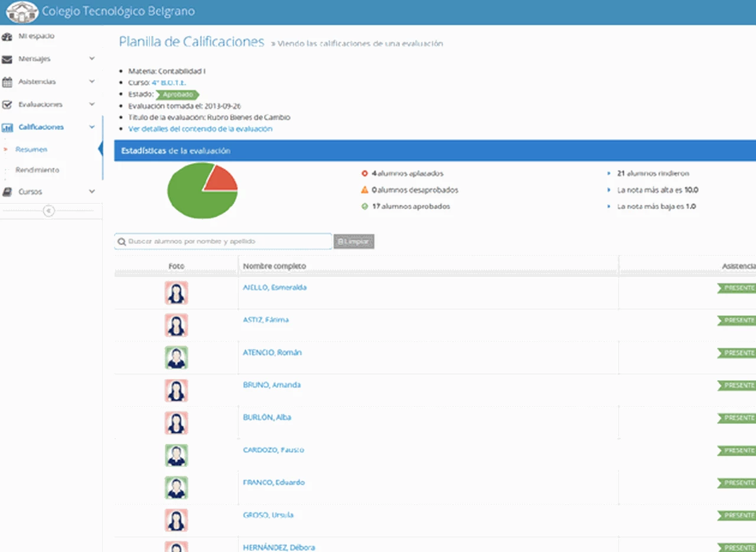Click the Mensajes envelope icon
The height and width of the screenshot is (552, 756).
pyautogui.click(x=7, y=59)
